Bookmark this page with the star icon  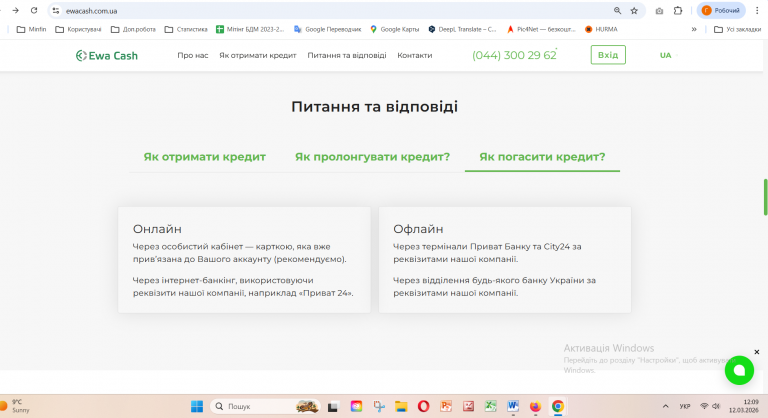pyautogui.click(x=634, y=10)
